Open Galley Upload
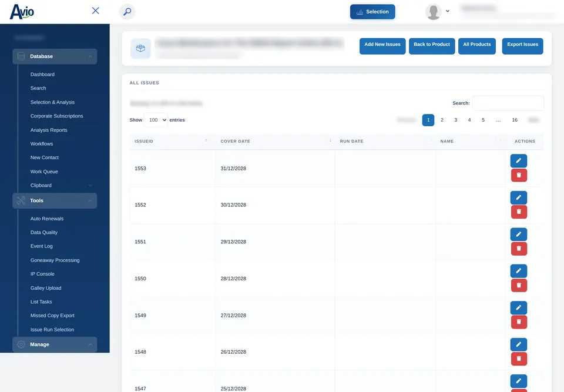 [46, 288]
